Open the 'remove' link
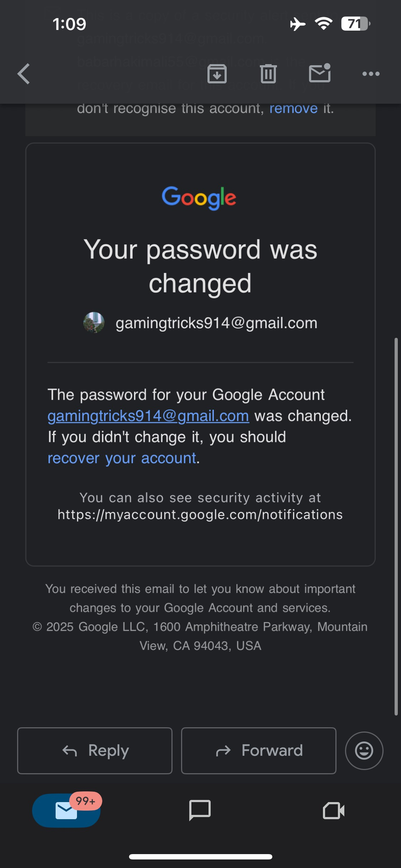The width and height of the screenshot is (401, 868). tap(293, 108)
